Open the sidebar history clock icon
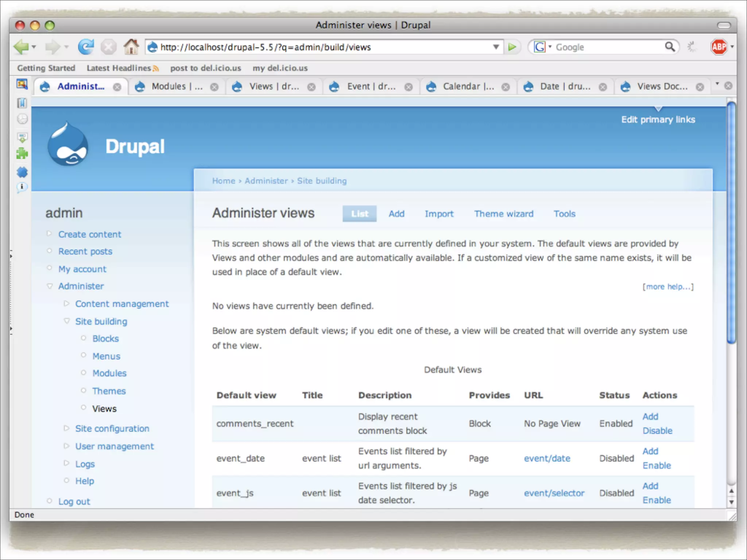Viewport: 747px width, 560px height. (22, 119)
